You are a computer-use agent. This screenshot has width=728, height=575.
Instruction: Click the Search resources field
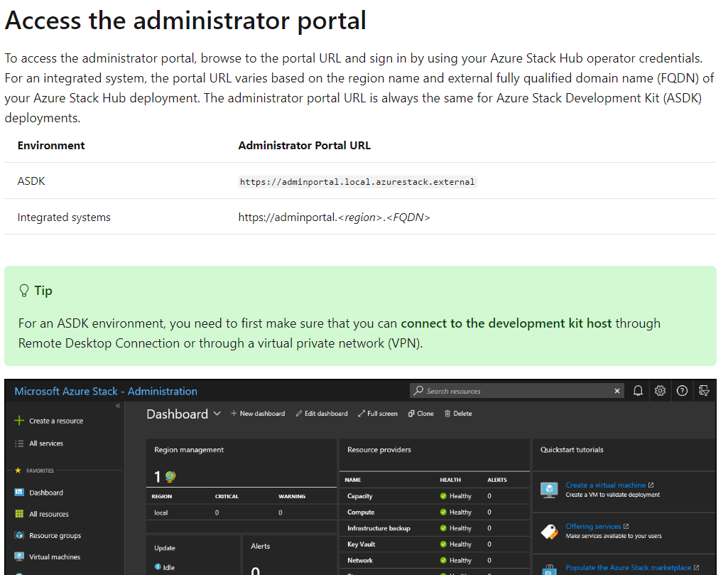(517, 391)
